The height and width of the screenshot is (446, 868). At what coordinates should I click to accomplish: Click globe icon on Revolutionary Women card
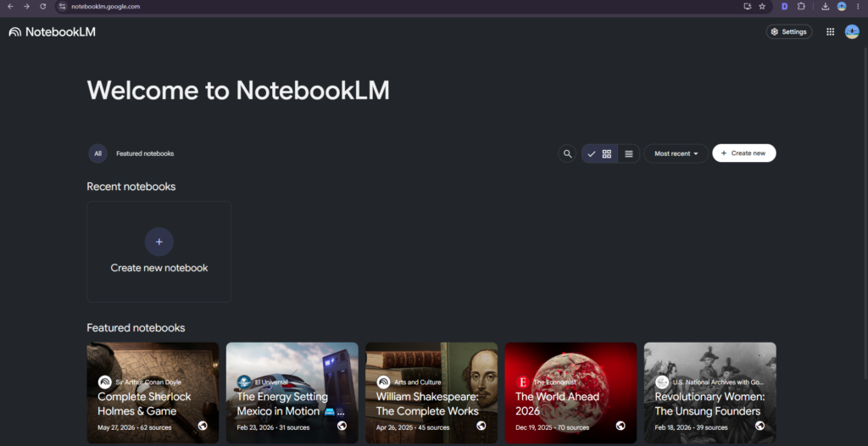pos(760,426)
